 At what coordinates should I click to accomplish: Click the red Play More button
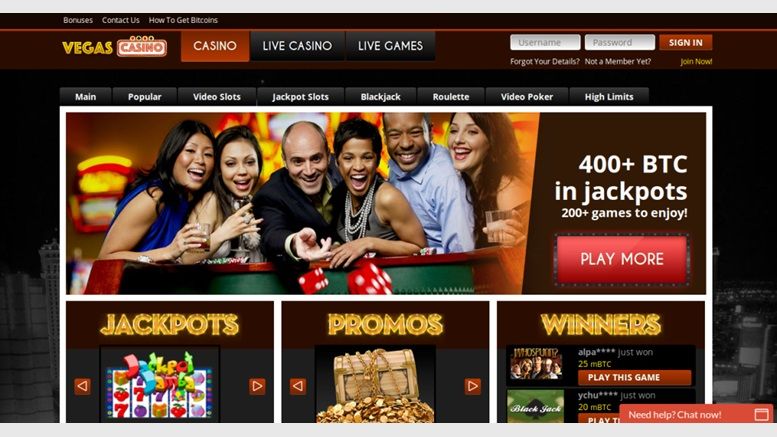[x=622, y=259]
